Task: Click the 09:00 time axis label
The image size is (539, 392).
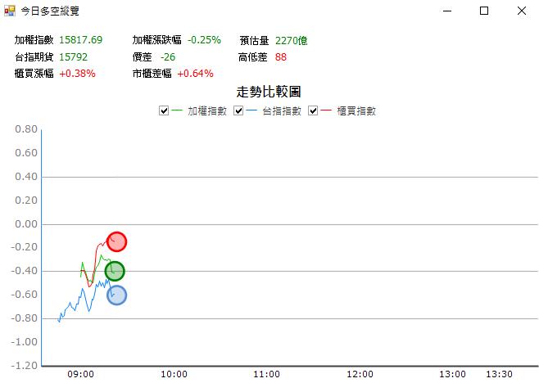Action: point(81,374)
